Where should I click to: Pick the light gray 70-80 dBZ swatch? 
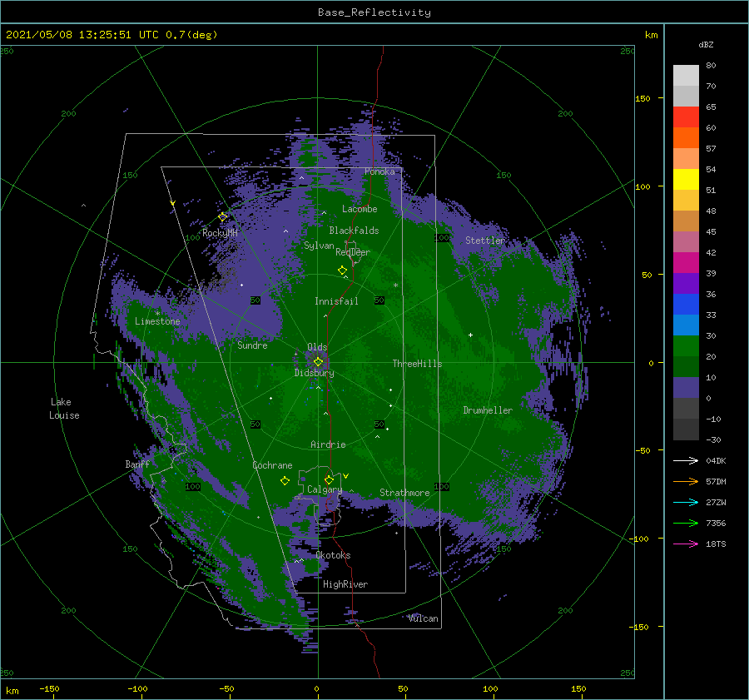(686, 76)
